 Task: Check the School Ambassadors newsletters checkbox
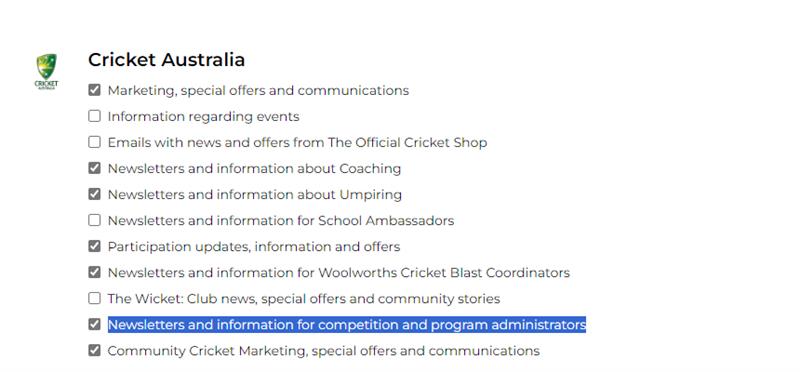pyautogui.click(x=94, y=220)
